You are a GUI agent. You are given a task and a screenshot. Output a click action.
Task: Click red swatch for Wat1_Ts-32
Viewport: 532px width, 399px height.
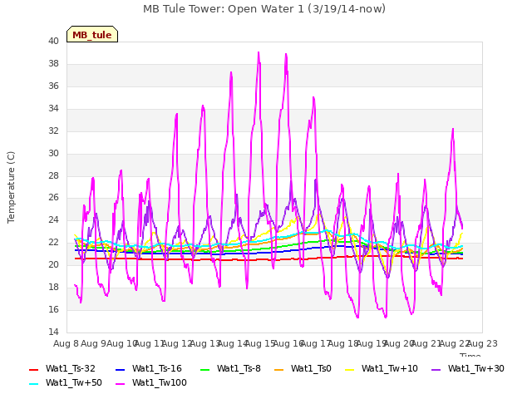(x=33, y=370)
